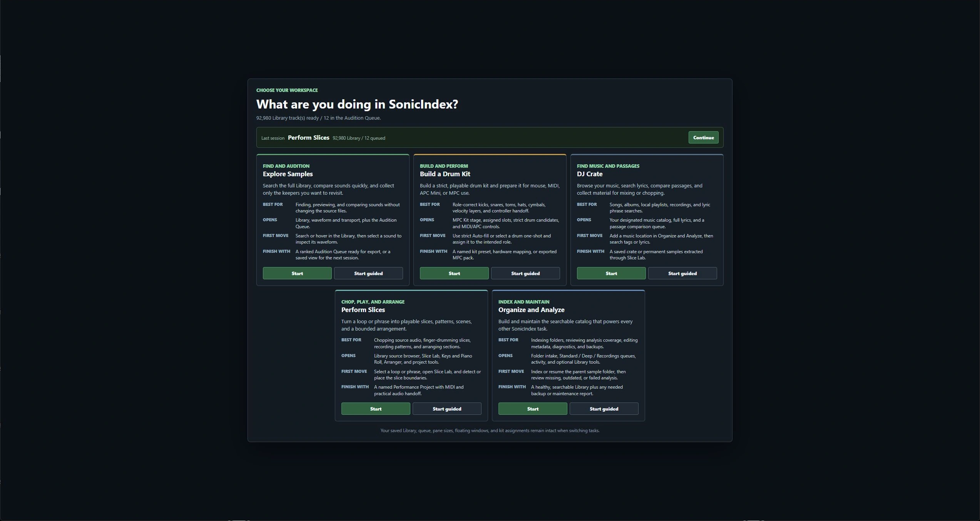Click 'Turn a loop or phrase' description
This screenshot has height=521, width=980.
pos(406,325)
